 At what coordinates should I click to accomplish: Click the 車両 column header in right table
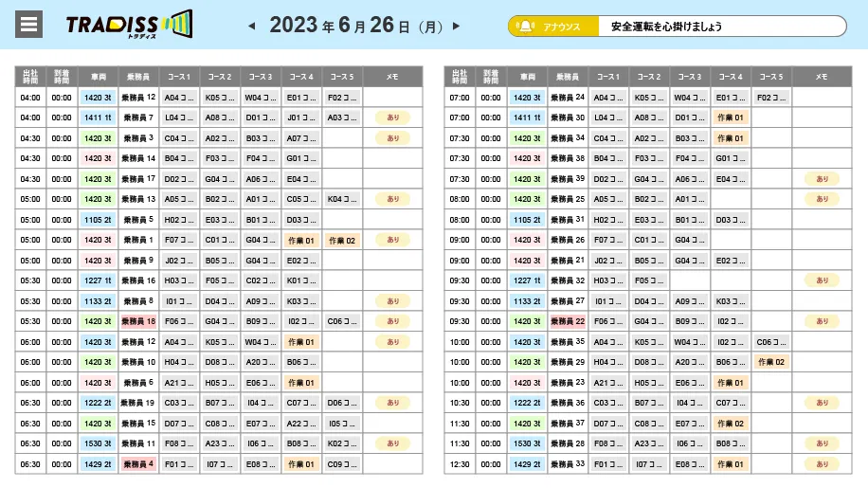click(526, 77)
